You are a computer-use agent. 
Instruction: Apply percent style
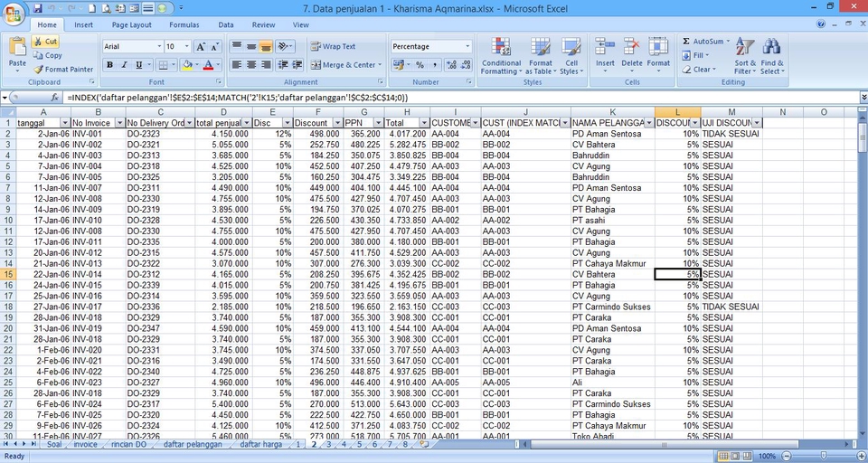click(x=420, y=65)
